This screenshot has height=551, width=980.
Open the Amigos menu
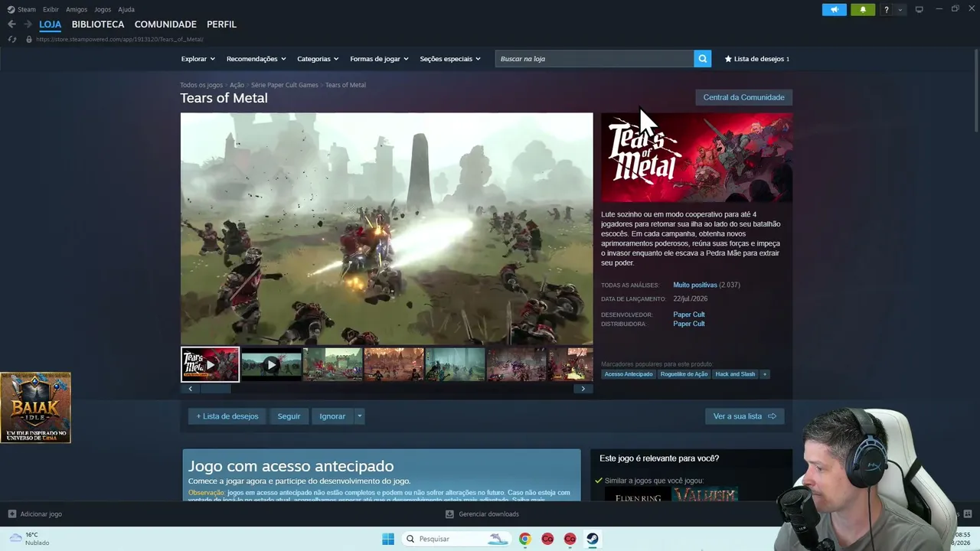[x=77, y=9]
